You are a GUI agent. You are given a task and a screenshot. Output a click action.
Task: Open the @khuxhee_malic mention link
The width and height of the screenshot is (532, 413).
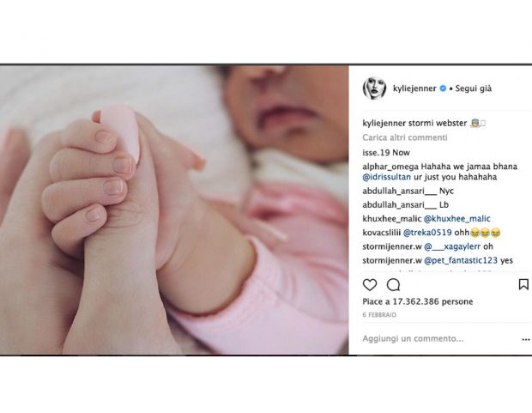(x=457, y=219)
